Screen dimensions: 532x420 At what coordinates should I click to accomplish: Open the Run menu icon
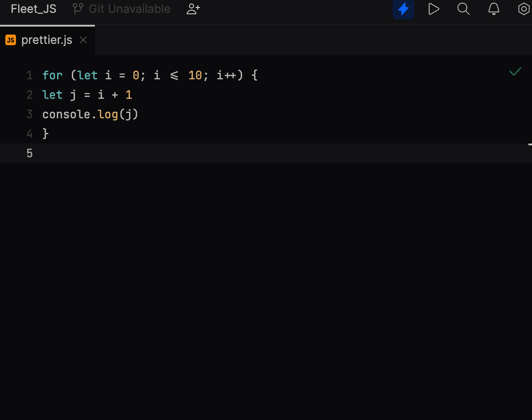pos(434,9)
